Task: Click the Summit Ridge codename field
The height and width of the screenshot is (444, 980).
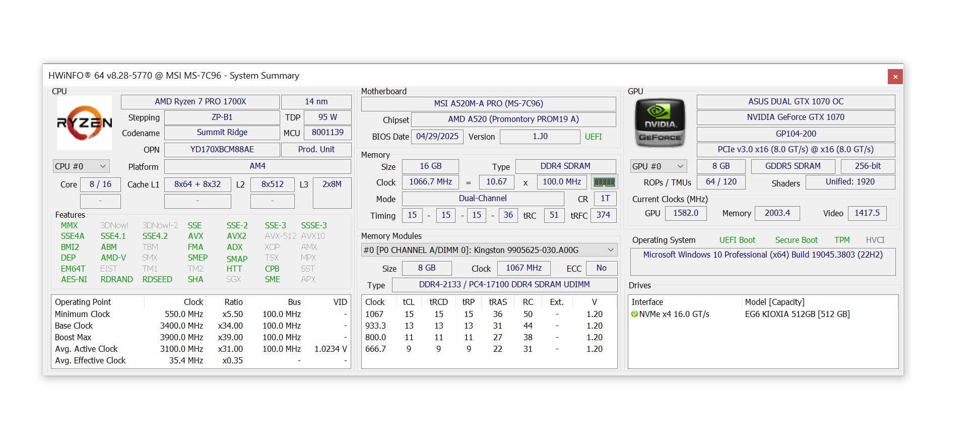Action: tap(222, 133)
